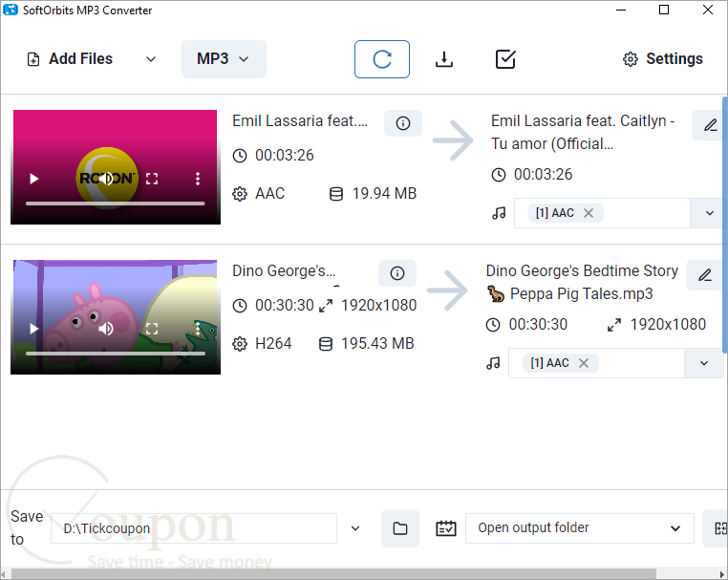Remove [1] AAC tag from Dino George's track
The width and height of the screenshot is (728, 580).
(584, 363)
